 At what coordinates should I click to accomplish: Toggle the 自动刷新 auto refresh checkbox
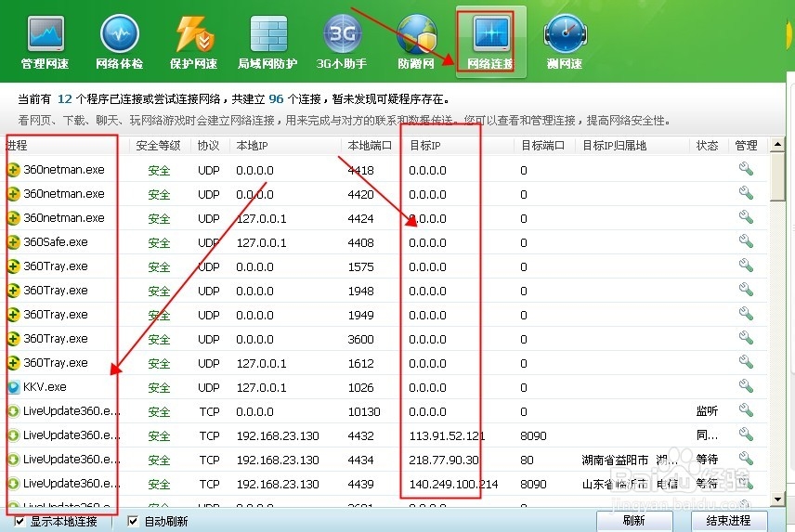coord(133,521)
